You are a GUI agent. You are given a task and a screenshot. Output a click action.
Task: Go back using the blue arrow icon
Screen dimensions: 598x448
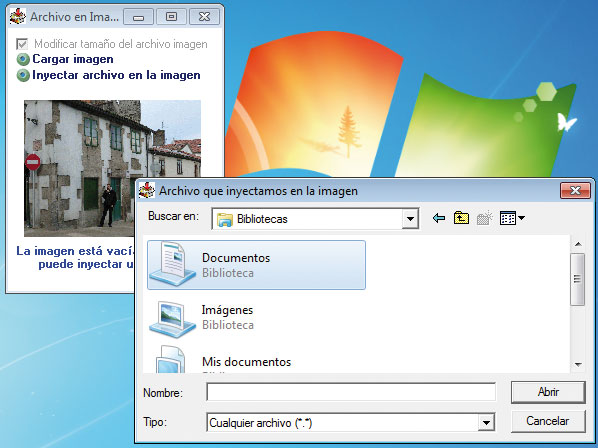click(x=439, y=218)
